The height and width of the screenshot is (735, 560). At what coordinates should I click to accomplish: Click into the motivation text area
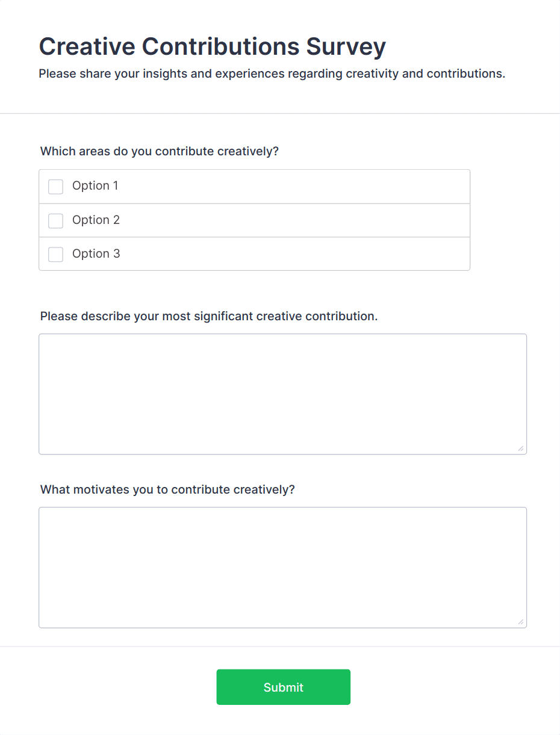pos(282,567)
